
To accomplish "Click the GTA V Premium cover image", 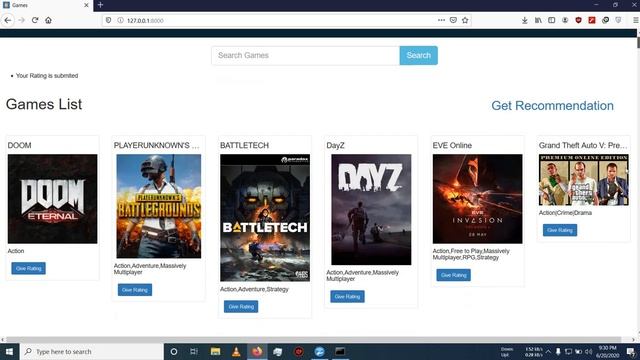I will pyautogui.click(x=584, y=180).
